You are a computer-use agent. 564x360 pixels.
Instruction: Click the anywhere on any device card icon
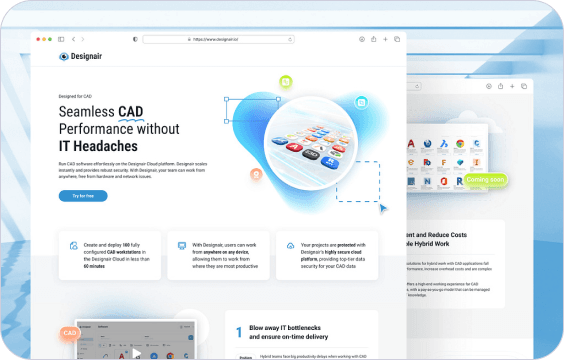[182, 246]
